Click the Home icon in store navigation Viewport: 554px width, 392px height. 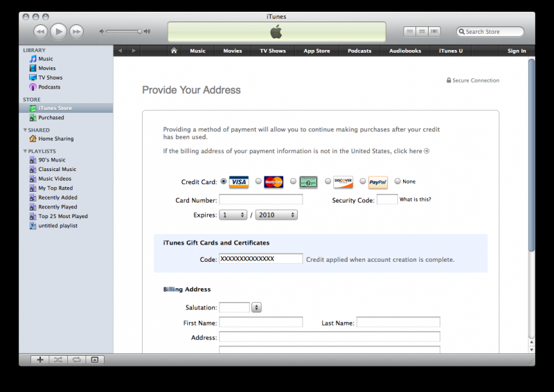pyautogui.click(x=174, y=51)
